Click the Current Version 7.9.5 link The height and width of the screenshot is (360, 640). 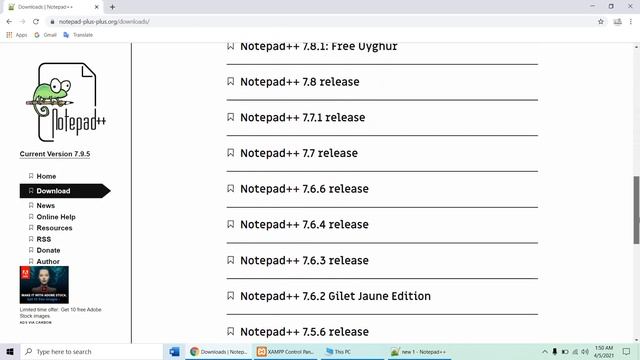pyautogui.click(x=55, y=154)
